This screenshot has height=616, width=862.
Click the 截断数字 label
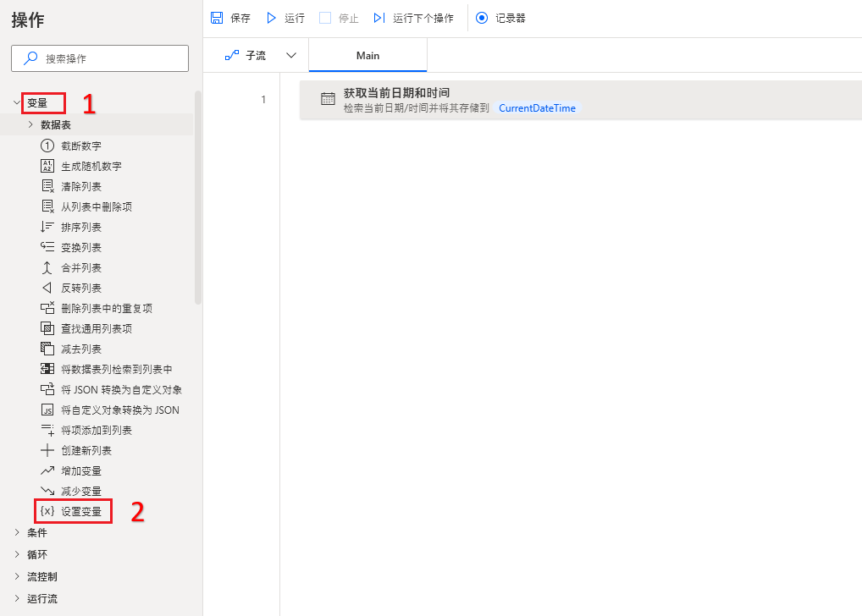click(81, 146)
